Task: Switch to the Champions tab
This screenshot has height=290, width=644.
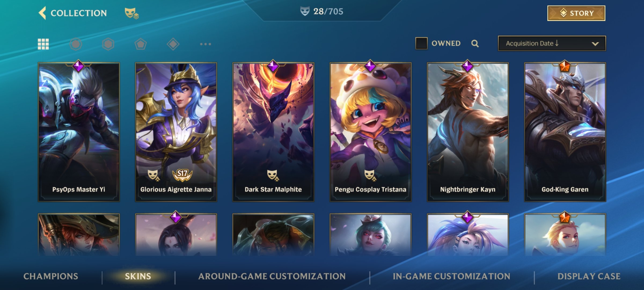Action: pos(51,276)
